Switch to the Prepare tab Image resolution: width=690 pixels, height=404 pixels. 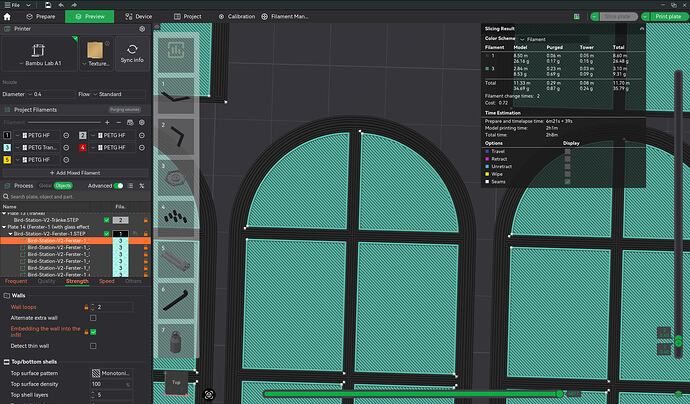[41, 16]
